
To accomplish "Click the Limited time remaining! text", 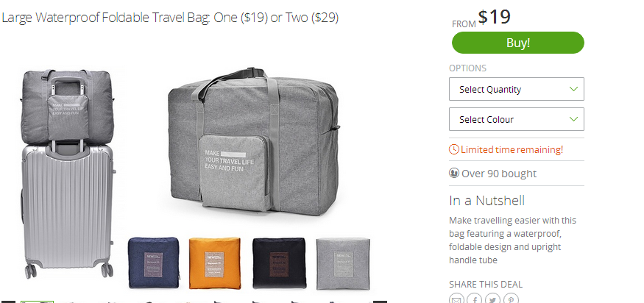I will (x=512, y=149).
